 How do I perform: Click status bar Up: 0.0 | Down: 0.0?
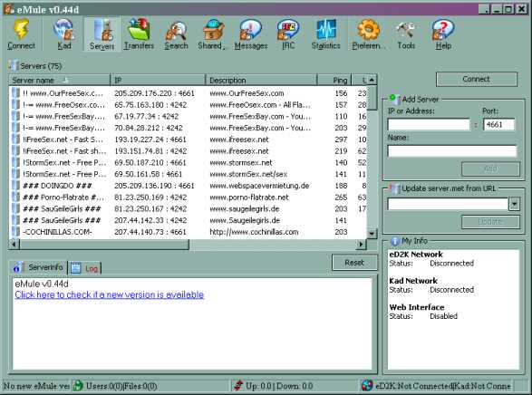point(279,386)
